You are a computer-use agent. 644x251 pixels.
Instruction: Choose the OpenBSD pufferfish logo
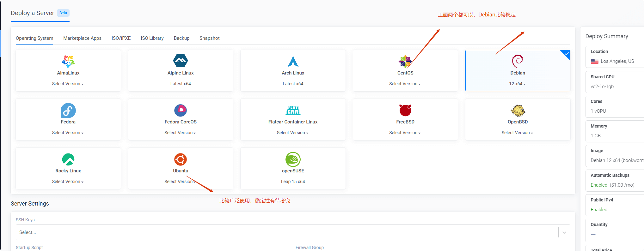[518, 111]
